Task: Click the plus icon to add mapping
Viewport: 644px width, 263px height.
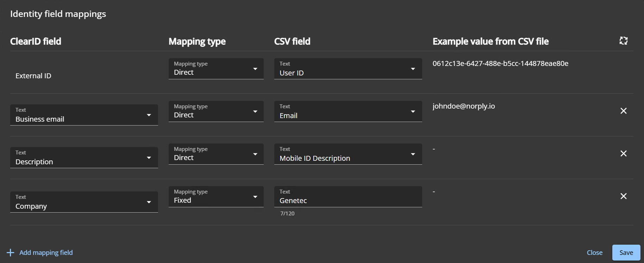Action: (x=11, y=253)
